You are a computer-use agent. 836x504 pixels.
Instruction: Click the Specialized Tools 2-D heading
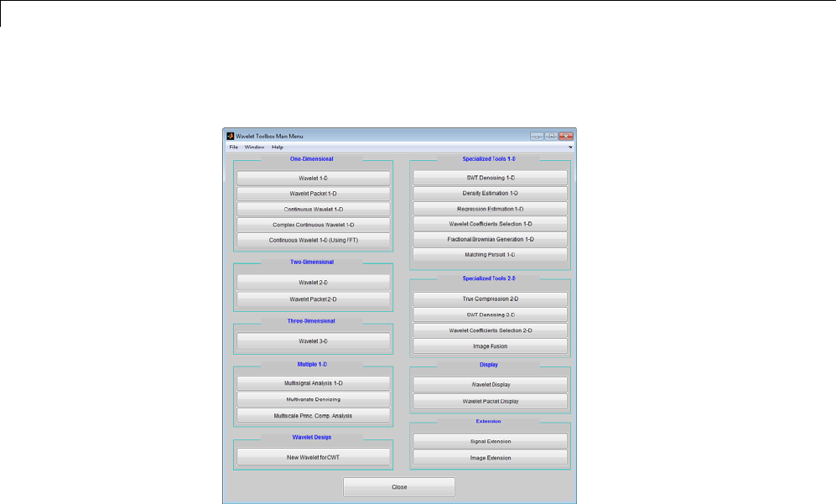coord(489,278)
